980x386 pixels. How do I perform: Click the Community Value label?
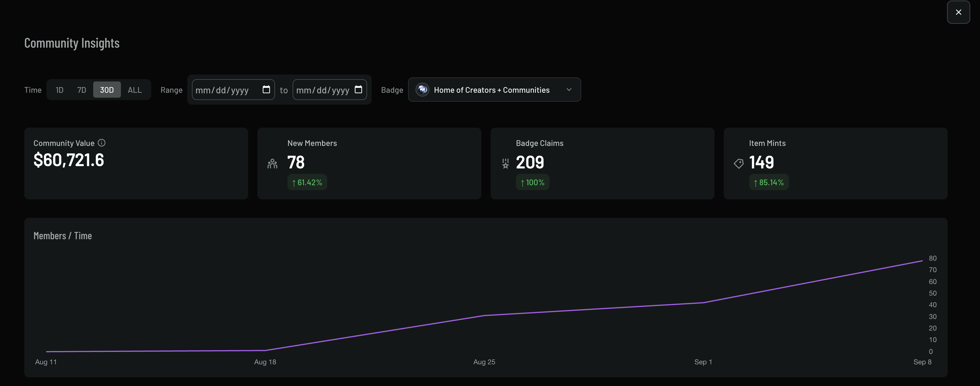click(64, 143)
